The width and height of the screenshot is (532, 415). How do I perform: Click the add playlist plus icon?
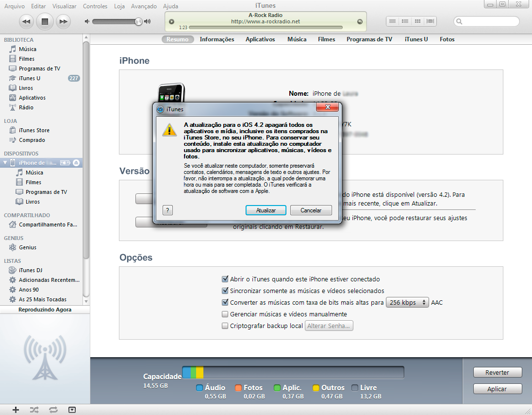pyautogui.click(x=16, y=410)
